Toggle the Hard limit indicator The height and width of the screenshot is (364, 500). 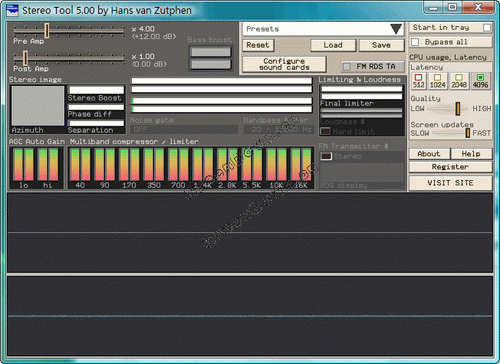click(x=325, y=131)
